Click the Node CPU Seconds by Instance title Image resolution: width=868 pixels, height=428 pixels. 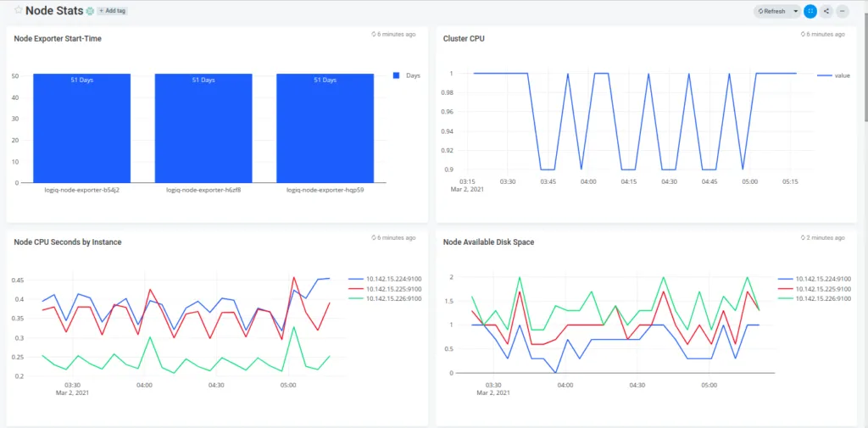pos(68,242)
